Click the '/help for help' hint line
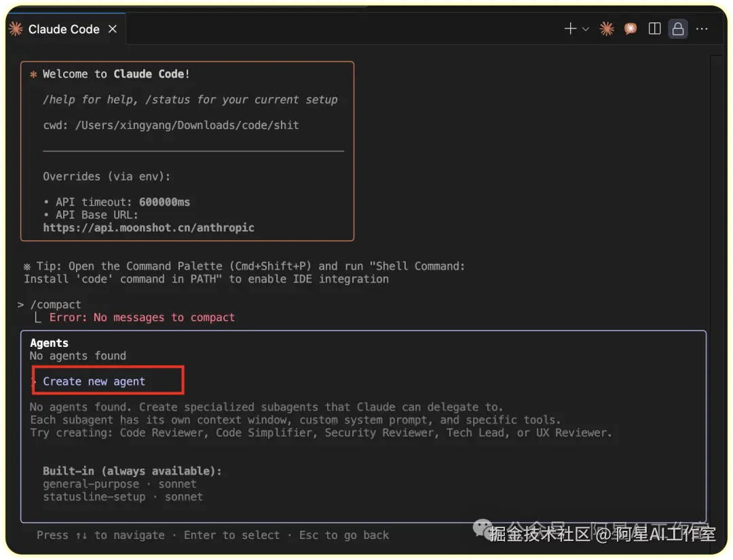 [x=190, y=100]
